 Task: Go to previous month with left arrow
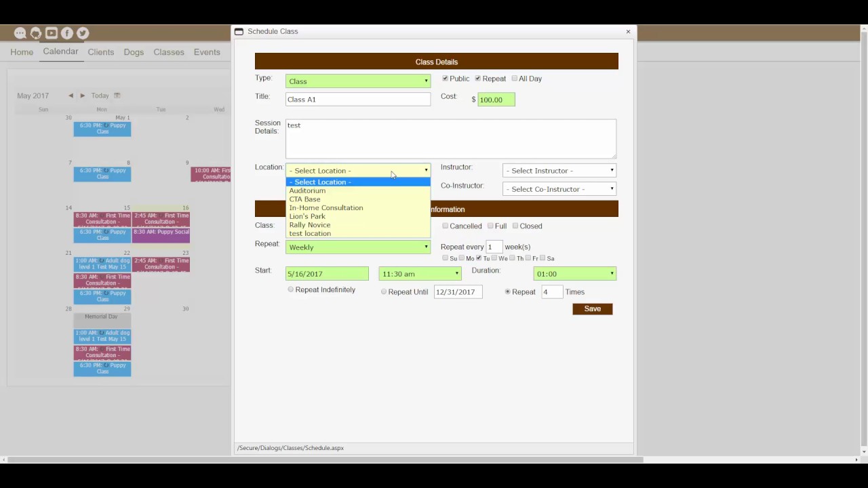point(71,96)
